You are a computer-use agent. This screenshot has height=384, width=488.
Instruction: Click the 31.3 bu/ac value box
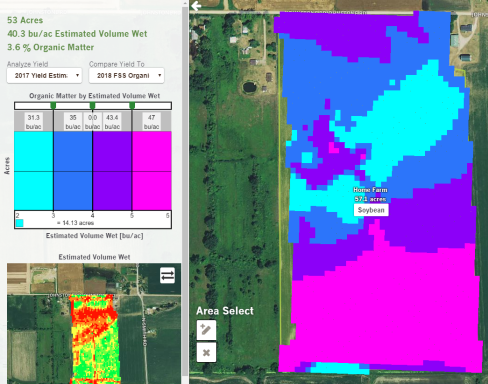click(34, 122)
